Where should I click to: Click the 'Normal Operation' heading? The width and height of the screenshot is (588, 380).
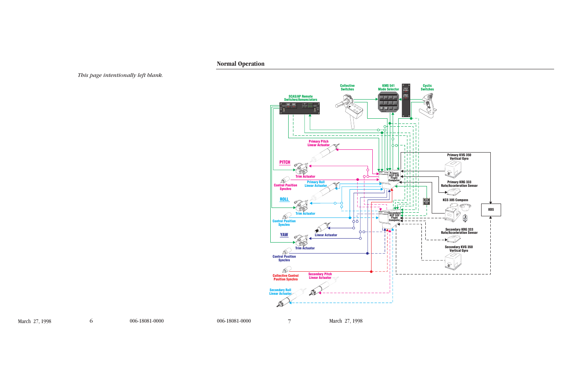240,64
